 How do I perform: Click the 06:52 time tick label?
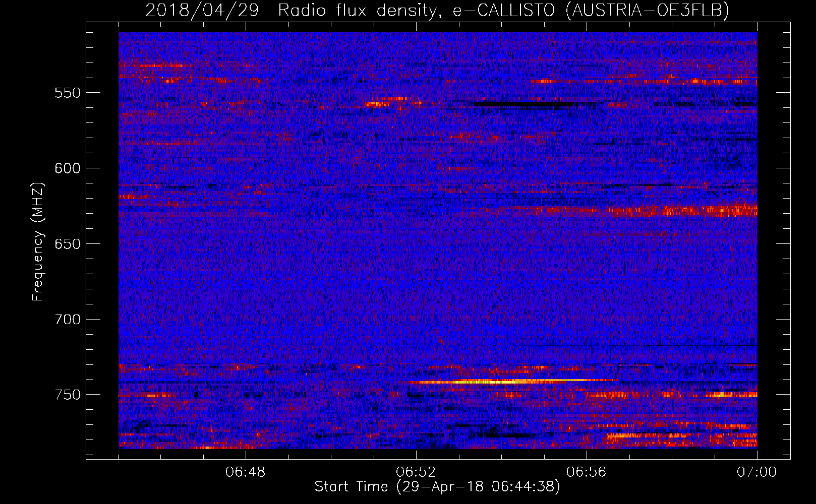416,472
